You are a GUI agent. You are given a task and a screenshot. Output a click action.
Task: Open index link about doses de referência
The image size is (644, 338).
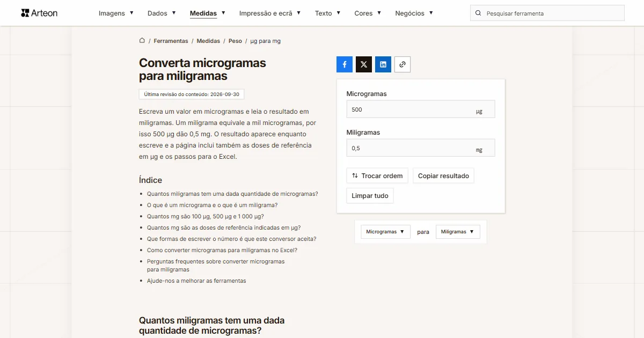pyautogui.click(x=224, y=228)
